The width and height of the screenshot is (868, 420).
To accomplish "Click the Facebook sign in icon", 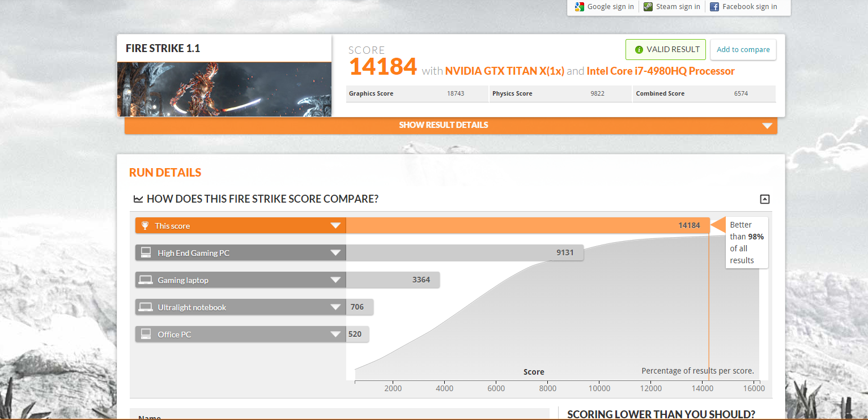I will pos(714,7).
